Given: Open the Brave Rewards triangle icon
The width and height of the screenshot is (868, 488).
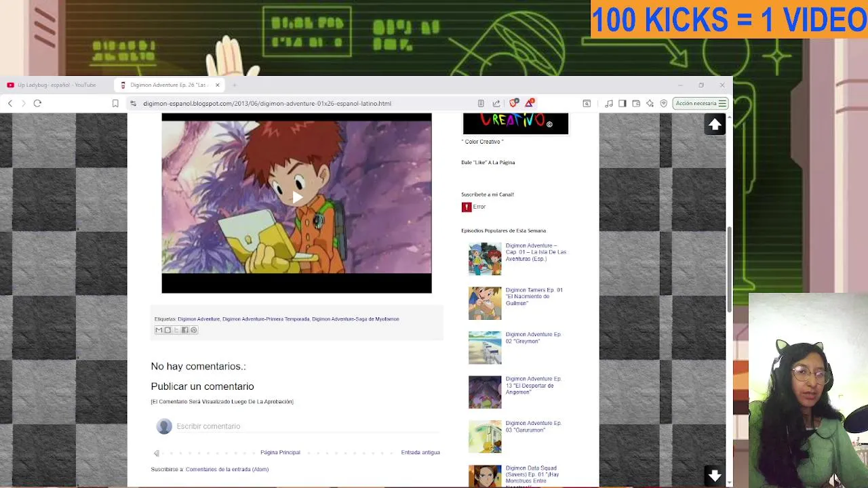Looking at the screenshot, I should coord(529,103).
